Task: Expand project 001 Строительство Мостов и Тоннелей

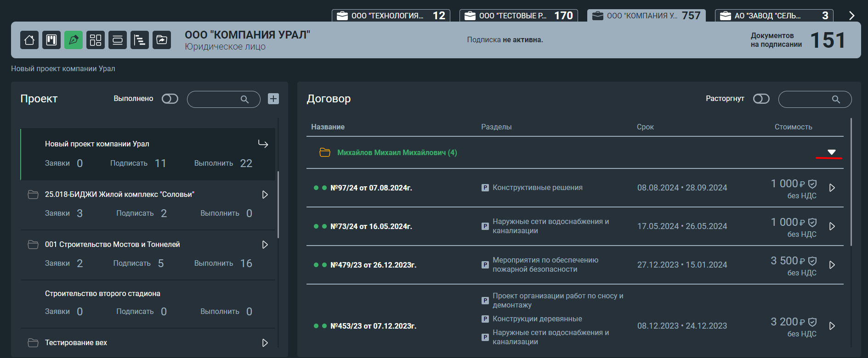Action: (x=265, y=245)
